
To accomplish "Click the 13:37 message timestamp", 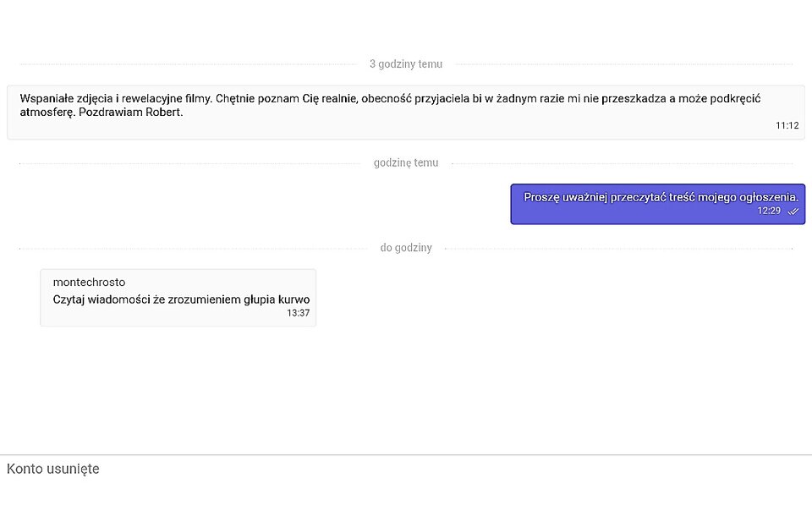I will click(298, 313).
